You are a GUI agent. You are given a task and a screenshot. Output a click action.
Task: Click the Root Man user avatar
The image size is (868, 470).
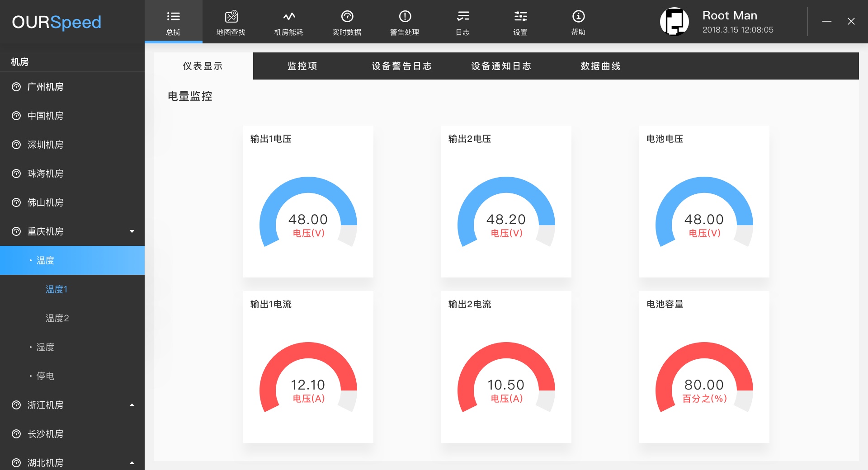coord(674,21)
